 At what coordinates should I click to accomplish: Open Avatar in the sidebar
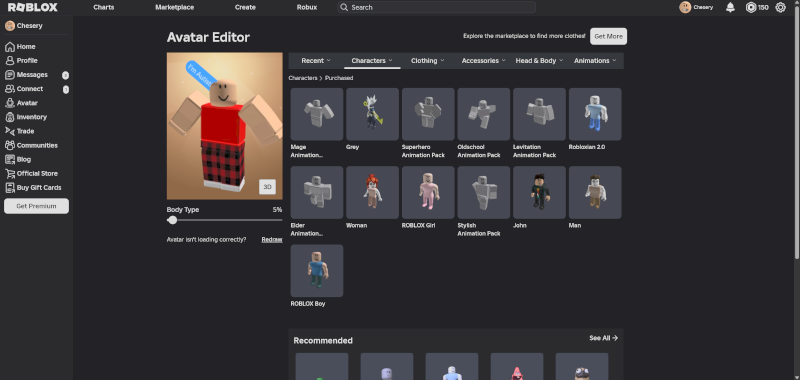coord(21,103)
